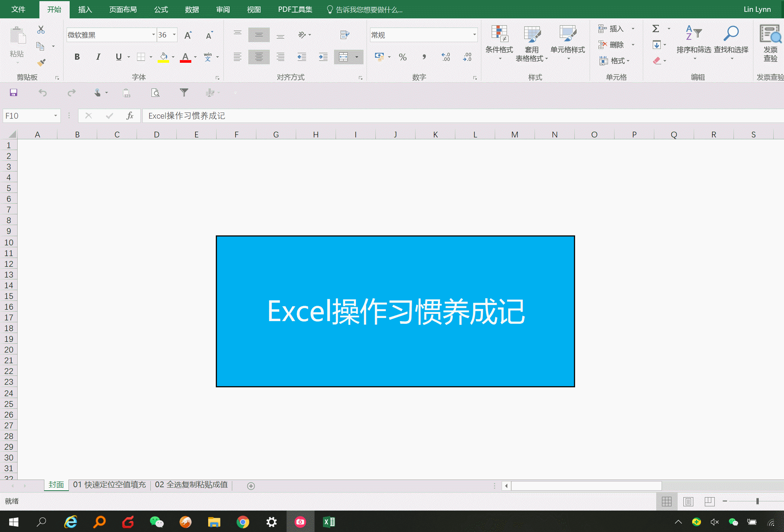Toggle middle vertical alignment

click(259, 35)
